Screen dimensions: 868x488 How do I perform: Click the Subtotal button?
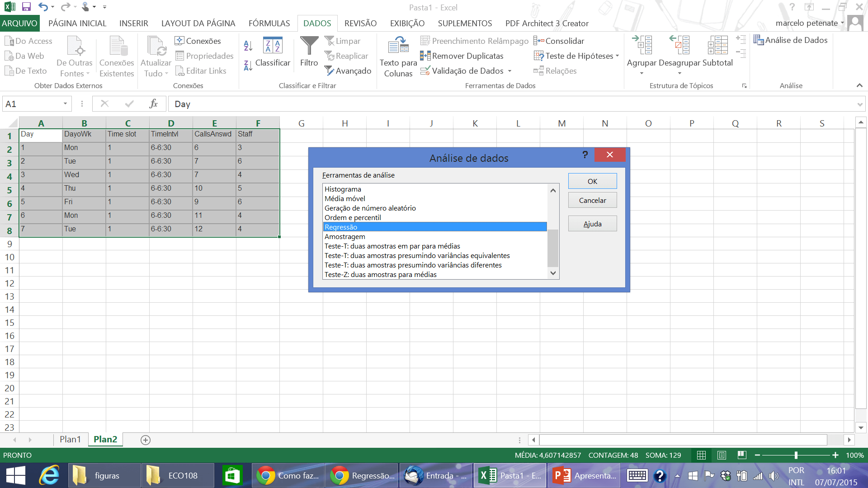718,52
